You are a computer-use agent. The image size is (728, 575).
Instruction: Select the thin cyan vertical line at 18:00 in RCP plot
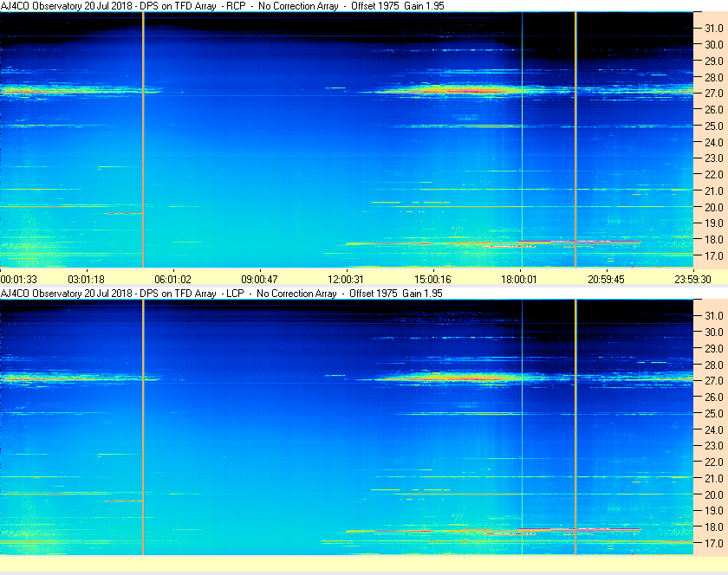(x=522, y=139)
